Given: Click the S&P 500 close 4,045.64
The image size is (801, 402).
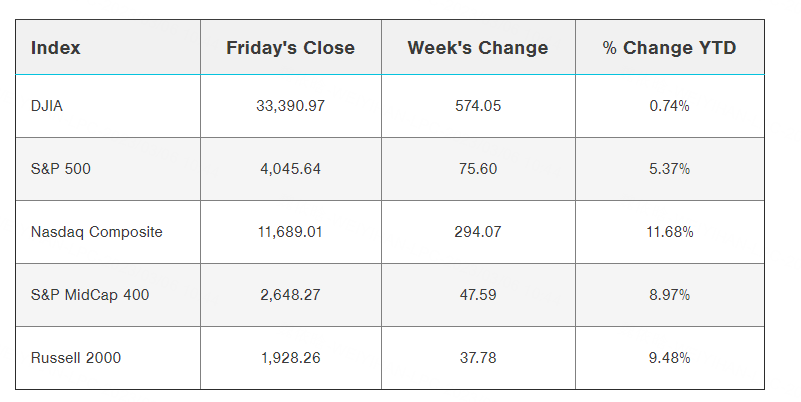Looking at the screenshot, I should (290, 169).
